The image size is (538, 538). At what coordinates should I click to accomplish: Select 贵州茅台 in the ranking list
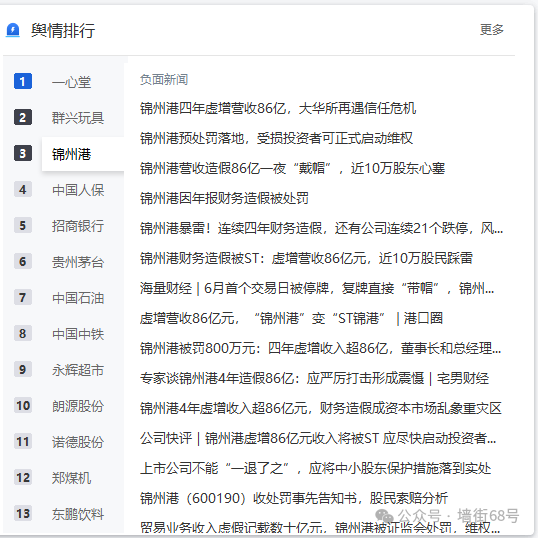pos(78,262)
